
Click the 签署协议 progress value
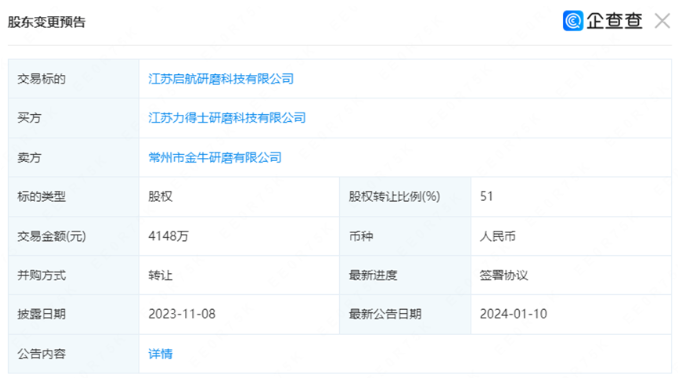tap(504, 275)
